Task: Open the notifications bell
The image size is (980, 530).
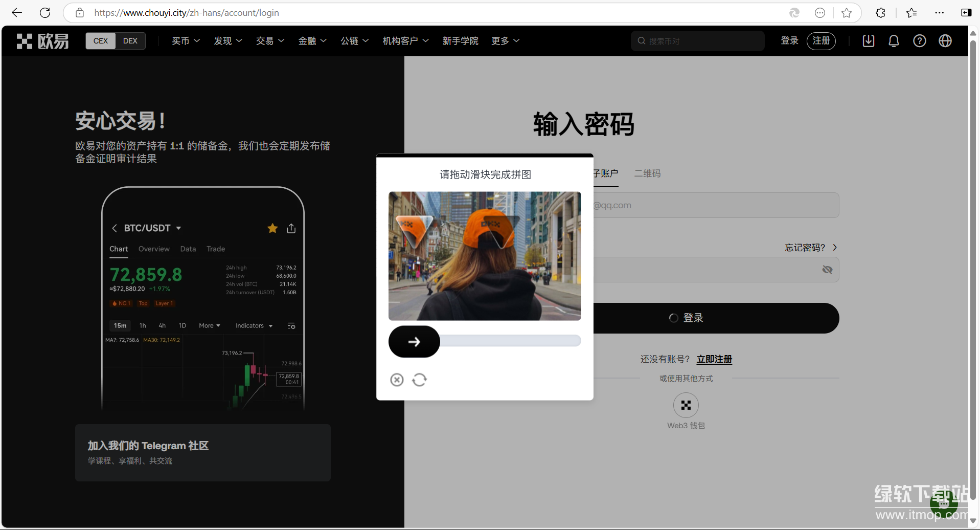Action: coord(894,41)
